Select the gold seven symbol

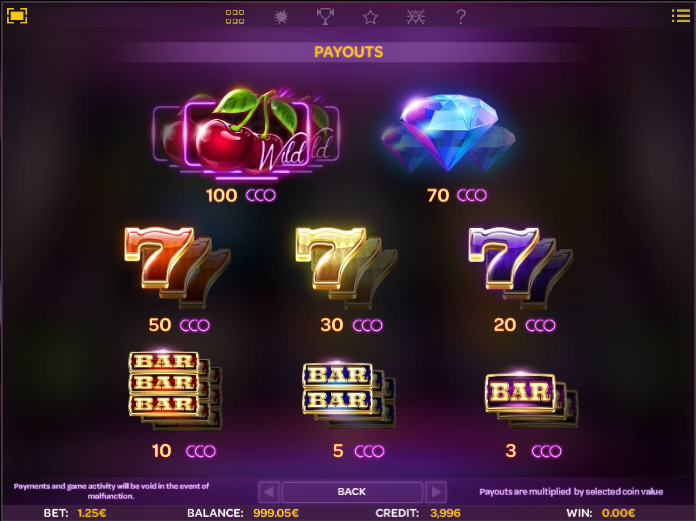tap(346, 267)
